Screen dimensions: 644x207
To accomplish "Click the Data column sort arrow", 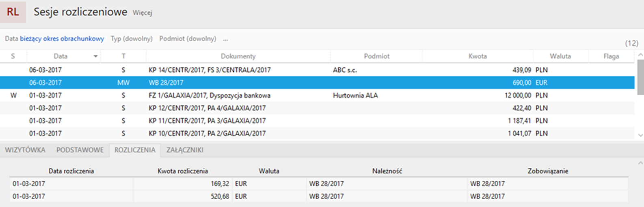I will point(95,56).
